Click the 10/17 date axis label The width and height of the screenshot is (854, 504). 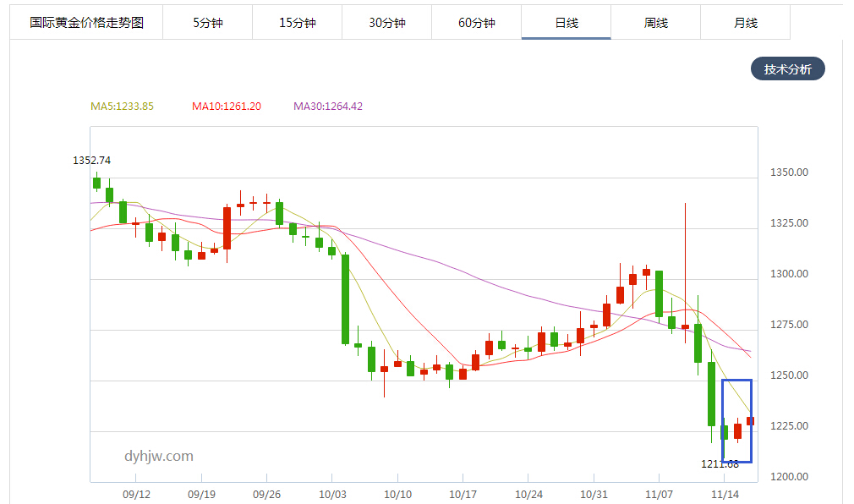pos(463,495)
